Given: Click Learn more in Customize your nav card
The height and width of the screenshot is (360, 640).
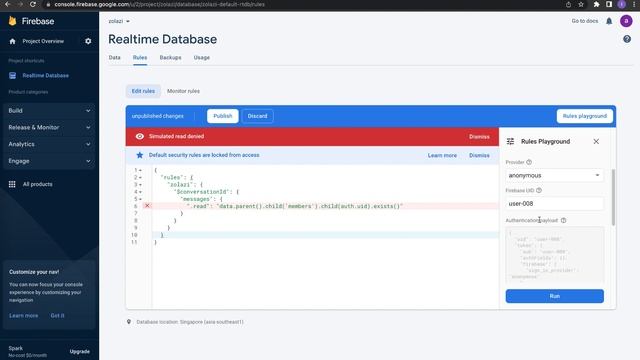Looking at the screenshot, I should pos(24,316).
